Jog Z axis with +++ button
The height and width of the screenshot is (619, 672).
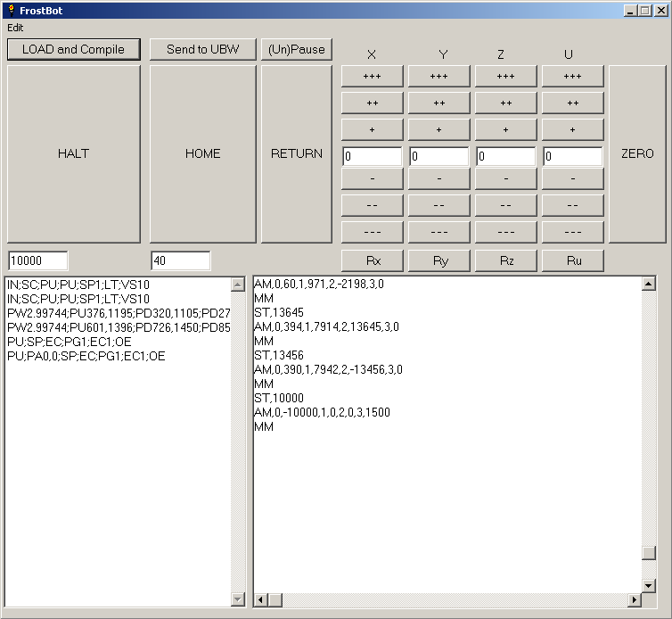point(505,77)
